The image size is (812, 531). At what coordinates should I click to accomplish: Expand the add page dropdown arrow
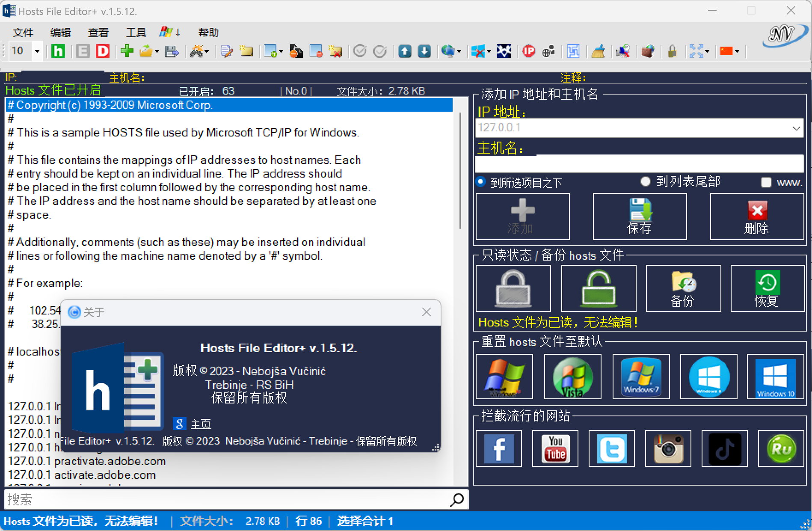281,52
